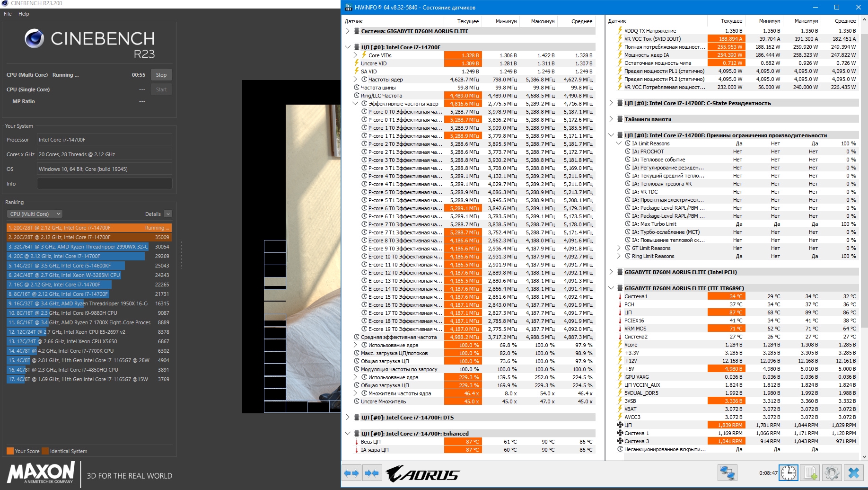Click the Cinebench sphere logo icon
Viewport: 868px width, 490px height.
tap(35, 39)
